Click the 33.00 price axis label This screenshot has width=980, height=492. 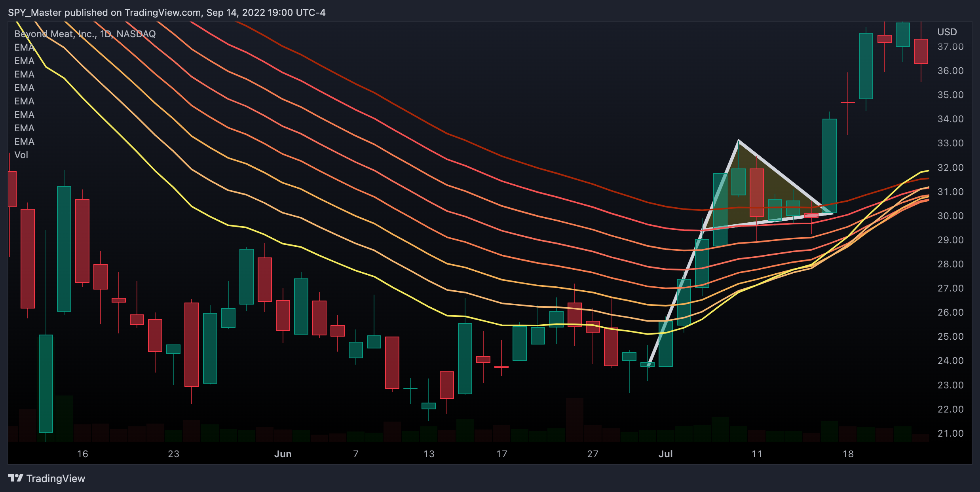click(951, 143)
